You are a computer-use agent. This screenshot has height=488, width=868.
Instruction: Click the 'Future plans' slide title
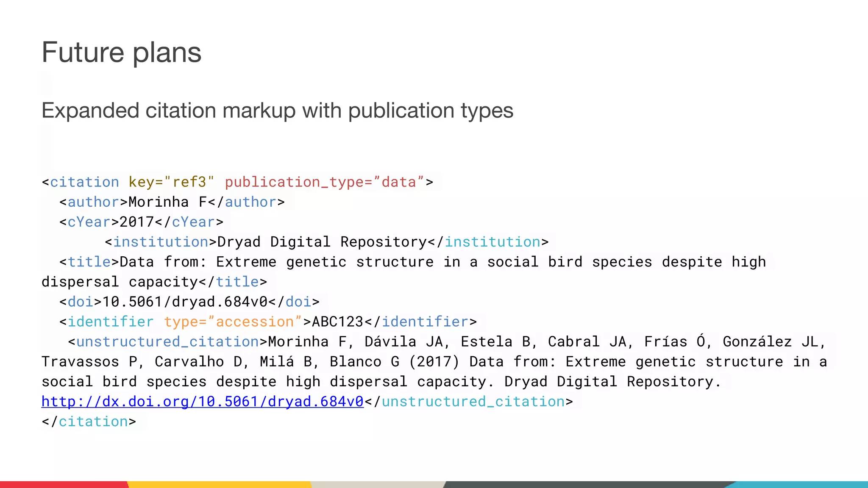(122, 53)
